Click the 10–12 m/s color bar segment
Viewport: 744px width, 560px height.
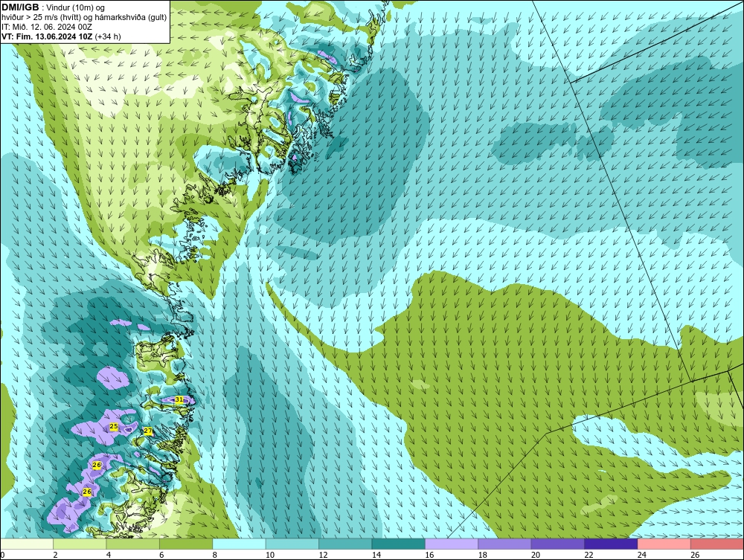[292, 544]
